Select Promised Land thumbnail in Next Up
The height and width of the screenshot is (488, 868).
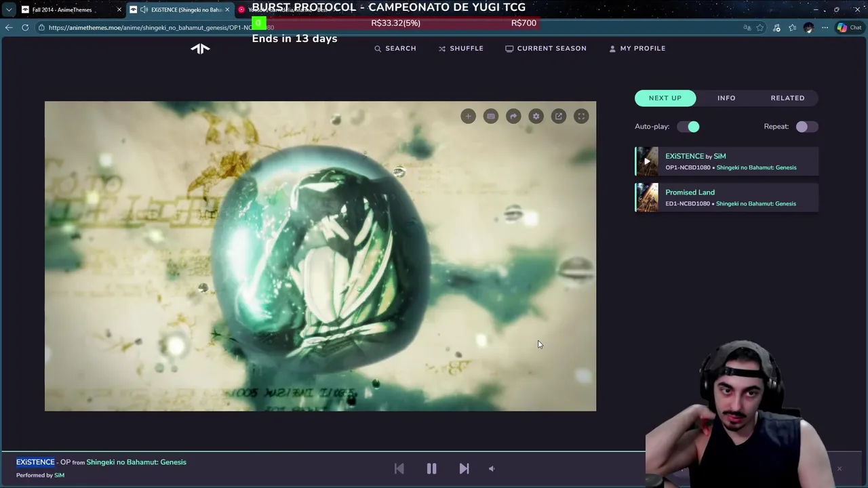[x=647, y=197]
